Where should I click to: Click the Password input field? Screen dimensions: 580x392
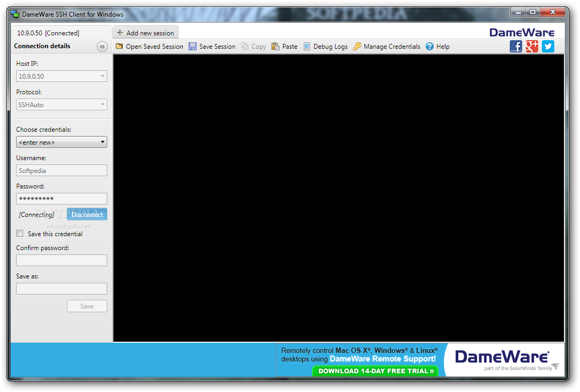[62, 199]
